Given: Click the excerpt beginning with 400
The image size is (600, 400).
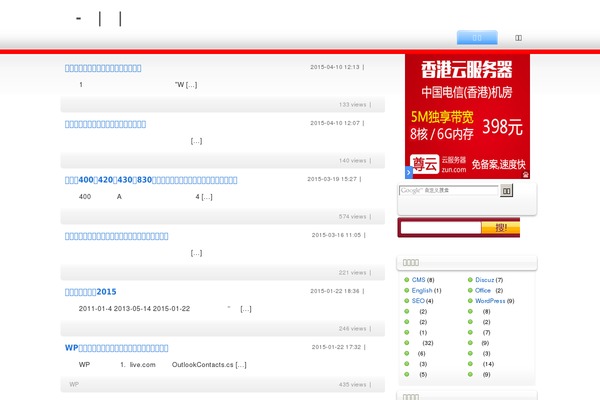Looking at the screenshot, I should coord(145,197).
